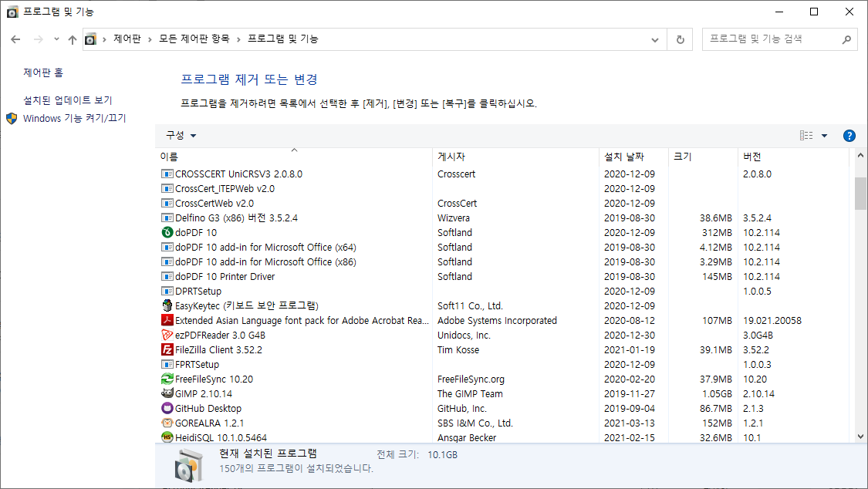This screenshot has width=868, height=489.
Task: Open the 구성 dropdown menu
Action: coord(181,136)
